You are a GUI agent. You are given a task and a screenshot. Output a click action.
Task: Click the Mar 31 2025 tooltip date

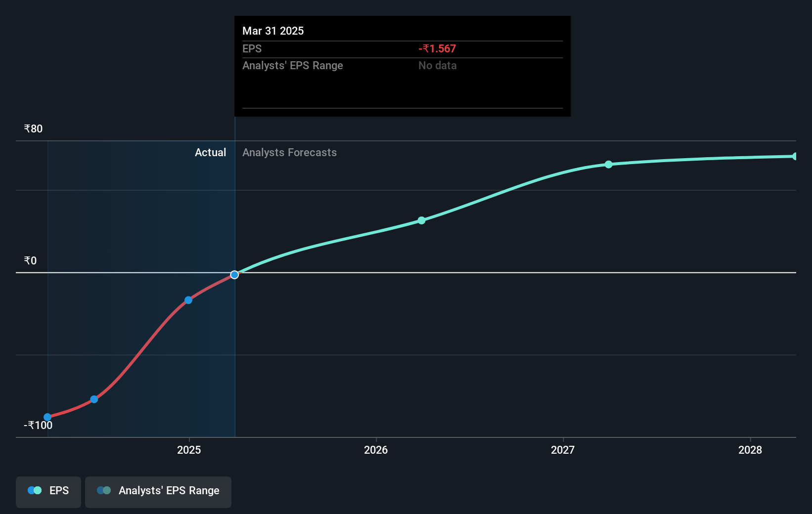(x=273, y=31)
